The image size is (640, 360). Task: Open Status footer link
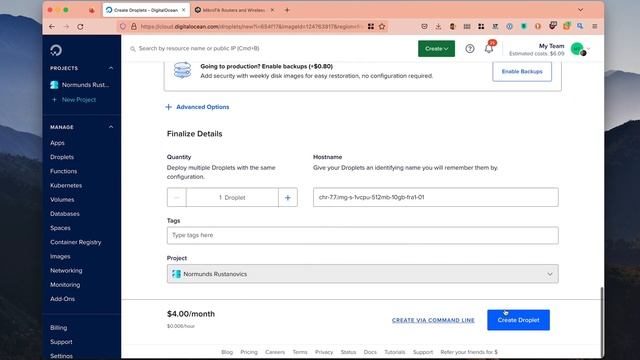tap(348, 352)
